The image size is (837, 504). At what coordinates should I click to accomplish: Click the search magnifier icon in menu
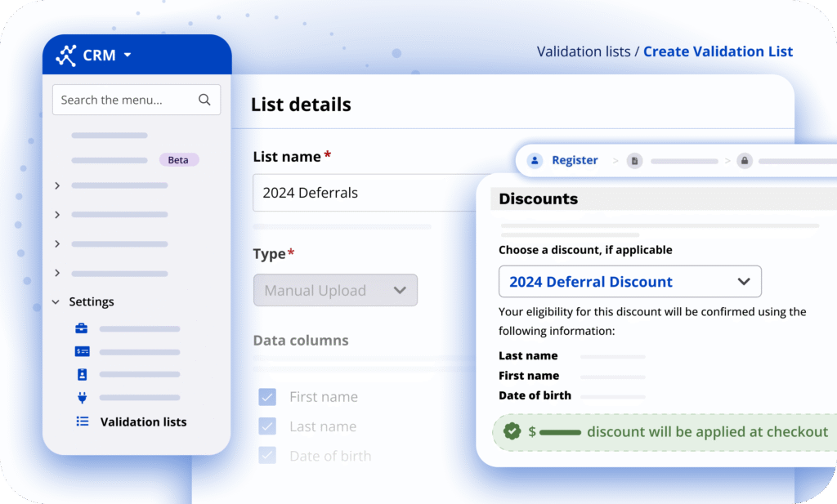click(204, 100)
